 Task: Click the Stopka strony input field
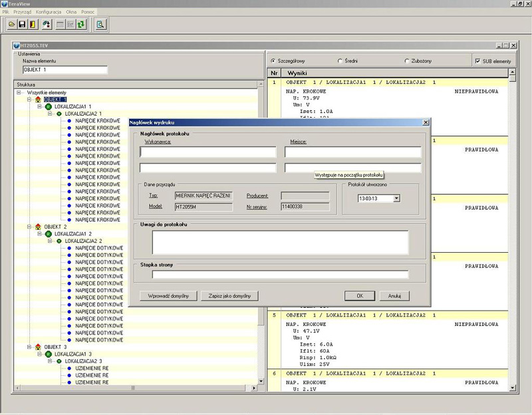click(x=280, y=274)
